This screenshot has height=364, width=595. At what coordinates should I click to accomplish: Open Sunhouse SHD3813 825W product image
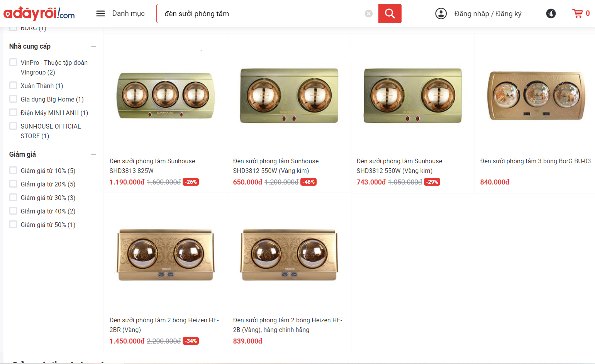click(165, 95)
